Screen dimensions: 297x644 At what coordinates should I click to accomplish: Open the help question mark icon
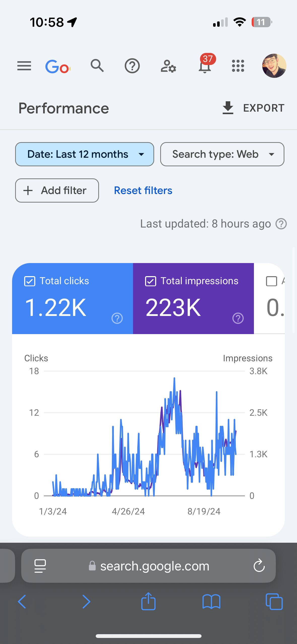132,66
